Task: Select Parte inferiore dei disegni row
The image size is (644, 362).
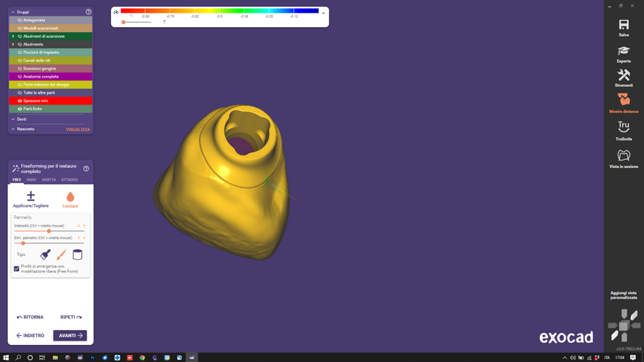Action: tap(51, 85)
